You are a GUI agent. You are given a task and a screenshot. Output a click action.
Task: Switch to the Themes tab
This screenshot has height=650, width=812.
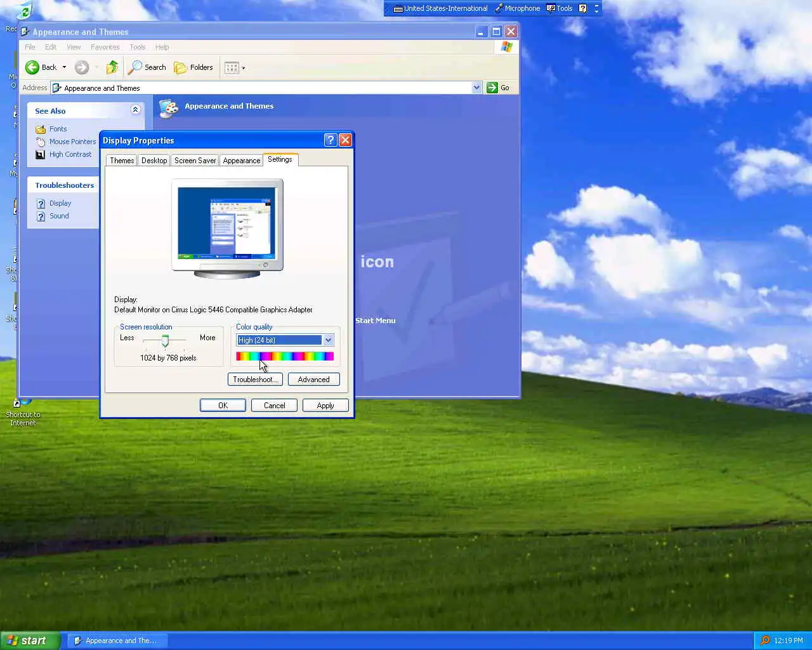pyautogui.click(x=122, y=161)
